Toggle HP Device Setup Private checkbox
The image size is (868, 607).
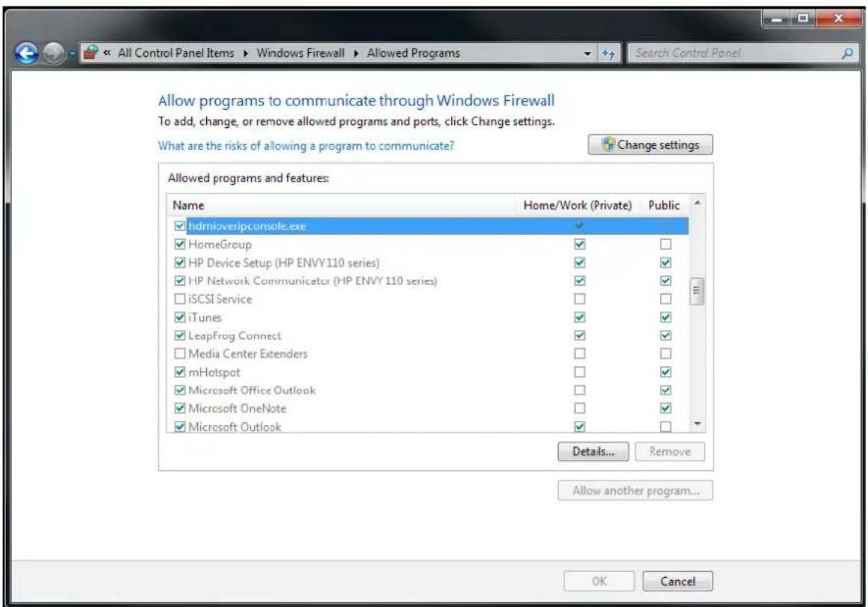point(580,262)
